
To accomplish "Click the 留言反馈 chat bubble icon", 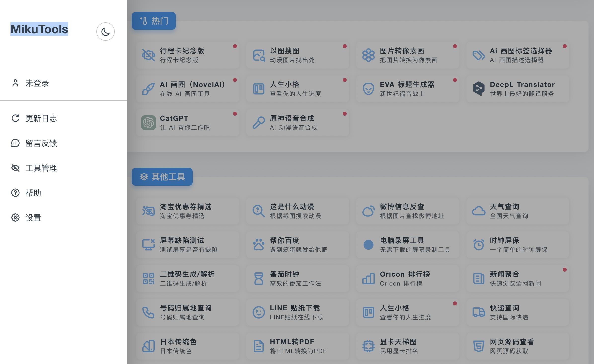I will coord(15,143).
